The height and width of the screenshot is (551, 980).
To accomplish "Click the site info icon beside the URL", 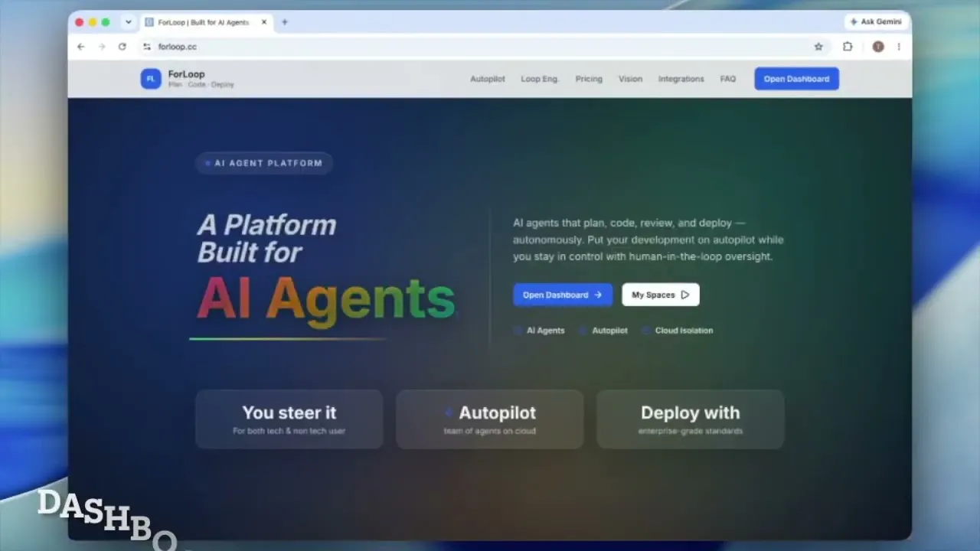I will click(147, 47).
